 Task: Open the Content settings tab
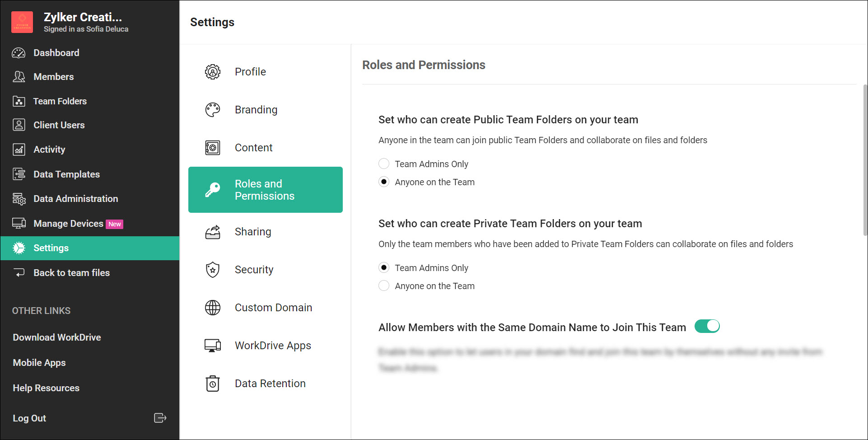click(253, 148)
